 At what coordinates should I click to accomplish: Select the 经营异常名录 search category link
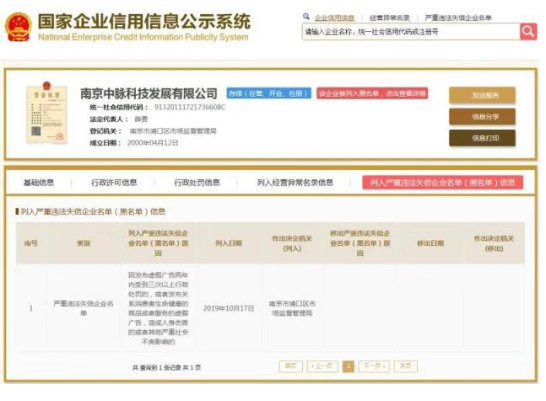point(390,18)
